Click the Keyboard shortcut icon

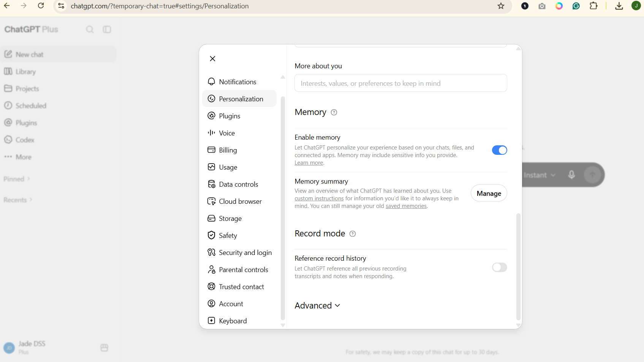[x=212, y=321]
